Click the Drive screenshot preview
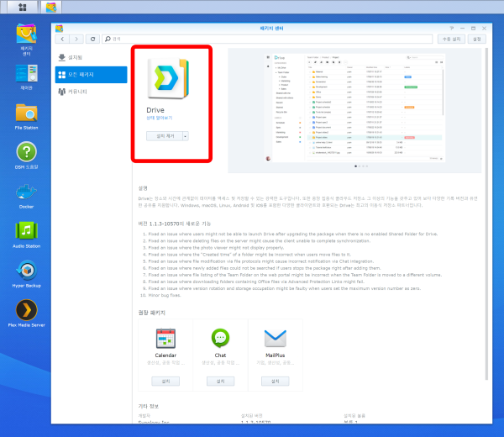504x437 pixels. (354, 107)
